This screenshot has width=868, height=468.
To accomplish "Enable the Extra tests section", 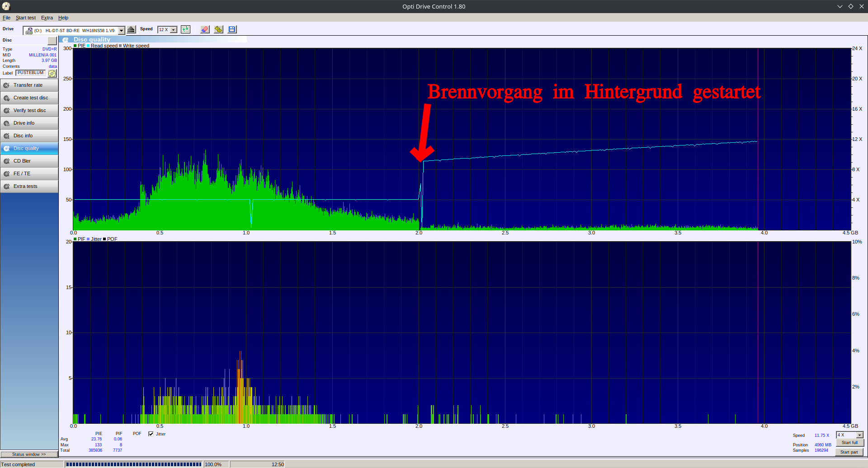I will click(x=29, y=186).
